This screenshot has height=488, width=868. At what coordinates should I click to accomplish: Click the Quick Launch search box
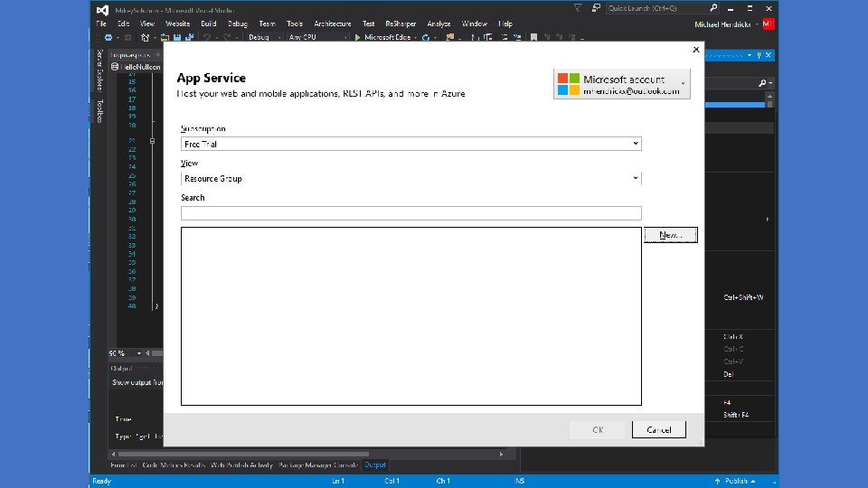[663, 8]
